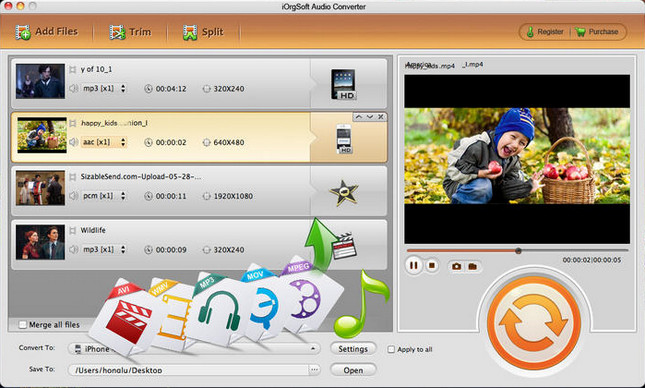Click iPhone HD output icon for happy_kids row
Viewport: 645px width, 388px height.
coord(344,139)
